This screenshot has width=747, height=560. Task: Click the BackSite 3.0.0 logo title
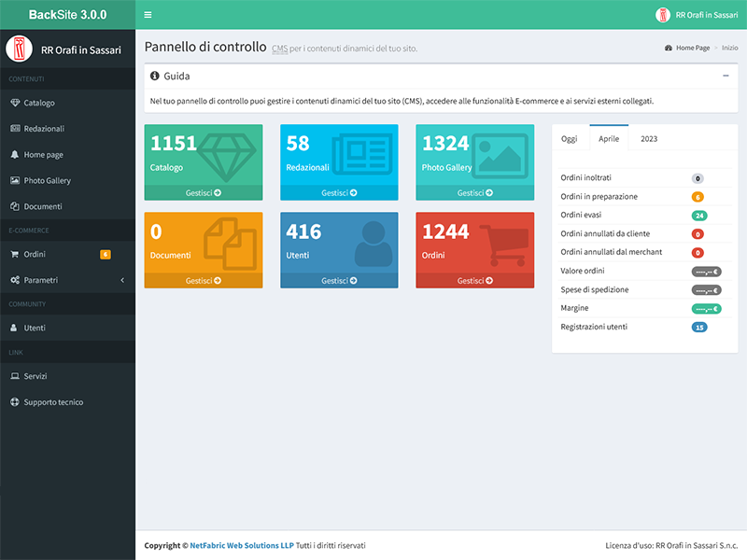(x=67, y=15)
